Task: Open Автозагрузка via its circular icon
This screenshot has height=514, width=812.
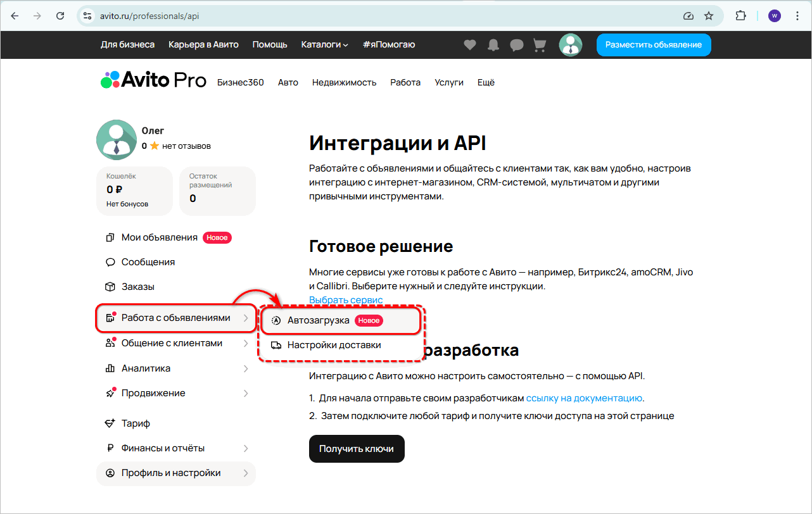Action: point(276,320)
